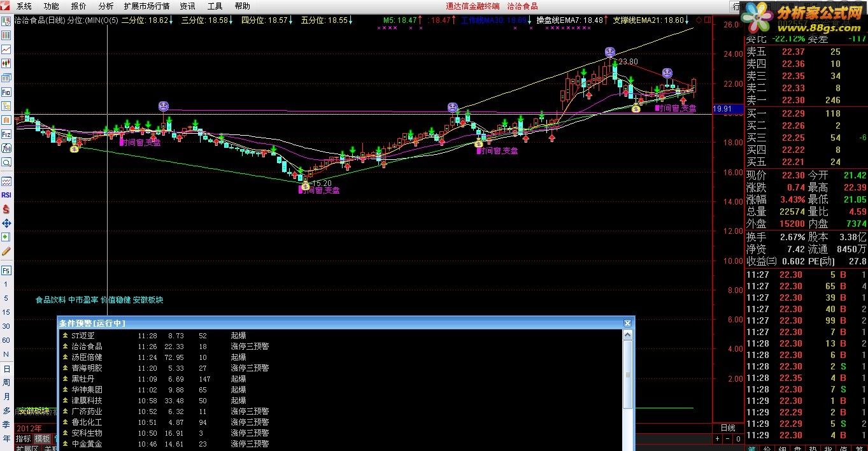Click the 23.80 high price label on chart
The image size is (868, 451).
pos(628,62)
